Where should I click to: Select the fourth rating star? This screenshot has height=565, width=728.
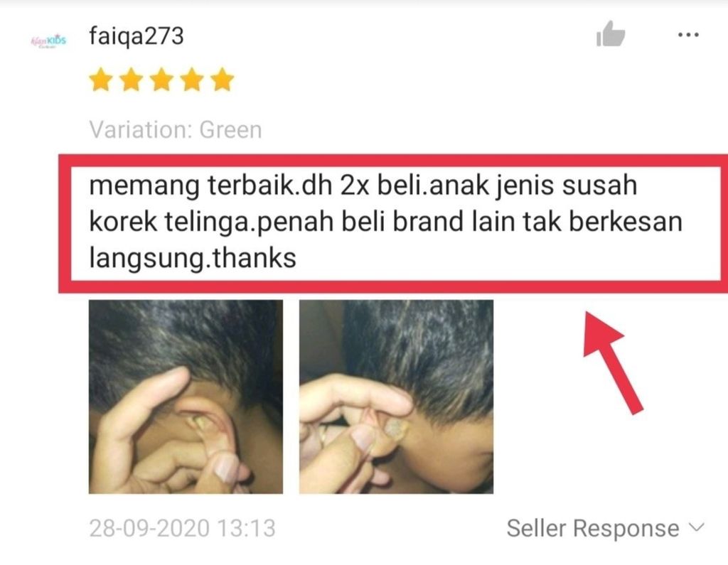coord(192,80)
